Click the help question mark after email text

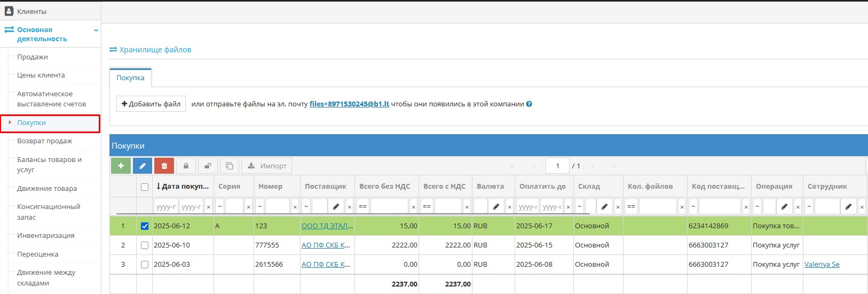(x=529, y=104)
